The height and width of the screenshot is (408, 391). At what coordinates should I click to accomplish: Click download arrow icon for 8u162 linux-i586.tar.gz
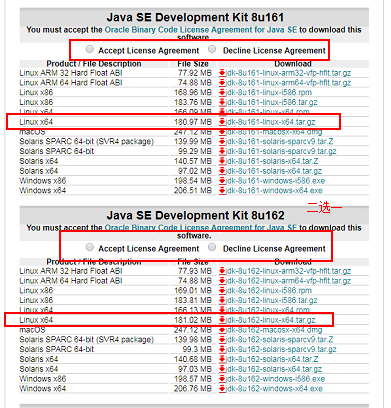pos(222,300)
